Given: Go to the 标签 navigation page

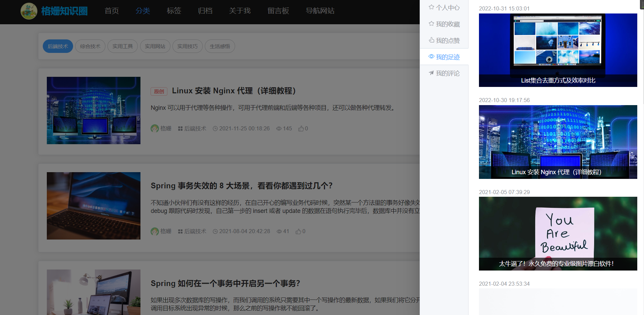Looking at the screenshot, I should 174,11.
